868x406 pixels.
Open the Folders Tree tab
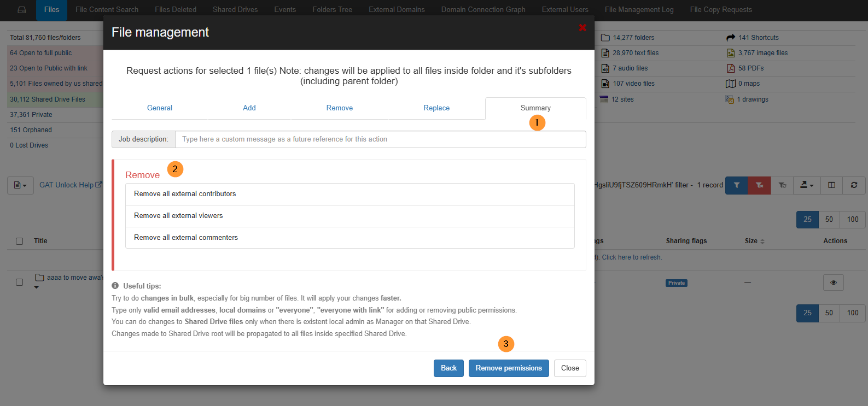(x=332, y=10)
